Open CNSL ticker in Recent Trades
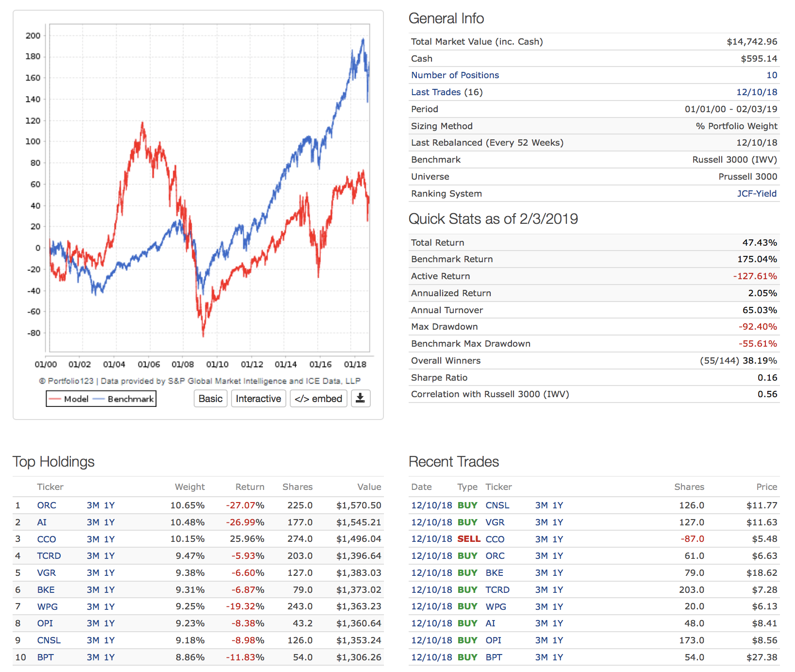Image resolution: width=795 pixels, height=672 pixels. point(497,505)
